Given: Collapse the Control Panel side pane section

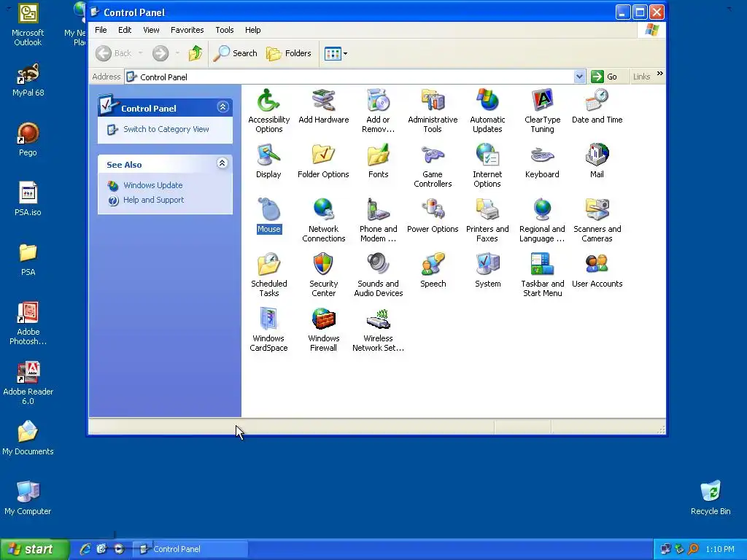Looking at the screenshot, I should tap(222, 107).
